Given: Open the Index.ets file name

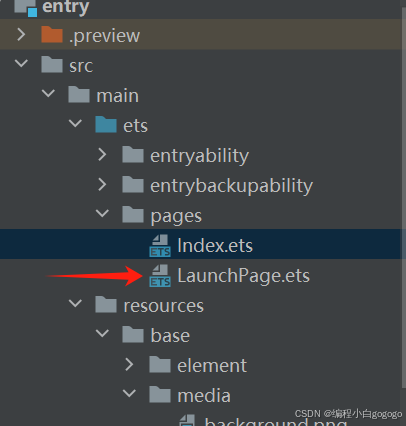Looking at the screenshot, I should pos(215,246).
